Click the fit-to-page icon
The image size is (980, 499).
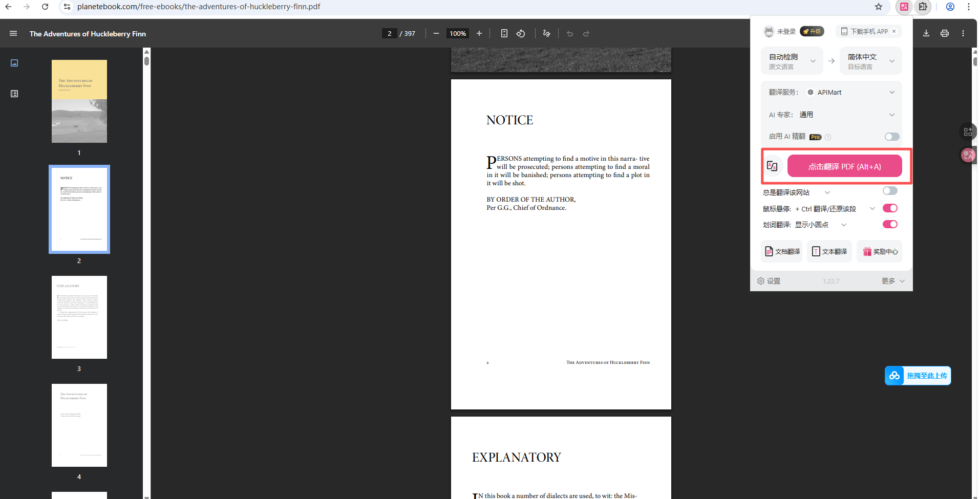point(504,33)
